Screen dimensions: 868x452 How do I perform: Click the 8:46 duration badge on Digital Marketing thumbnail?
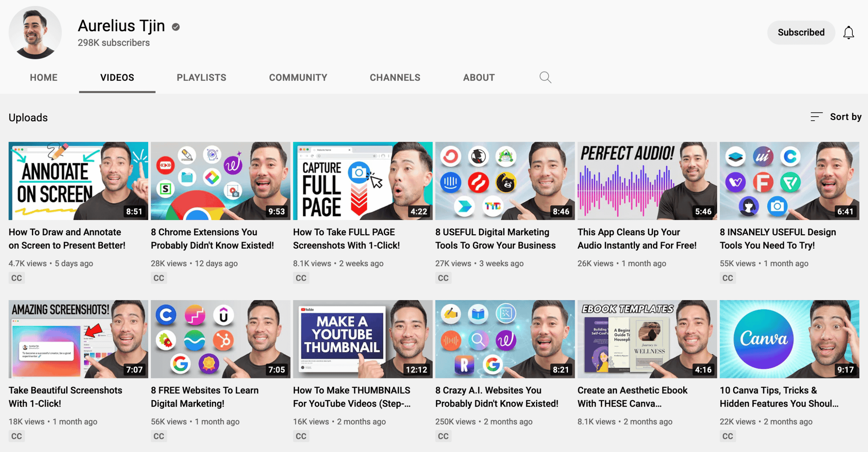[x=561, y=212]
